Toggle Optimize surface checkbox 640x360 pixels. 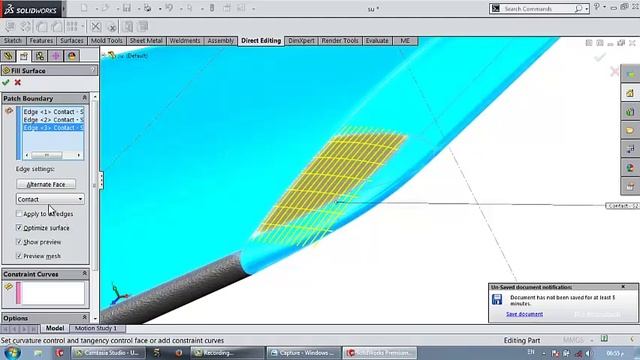[x=19, y=227]
